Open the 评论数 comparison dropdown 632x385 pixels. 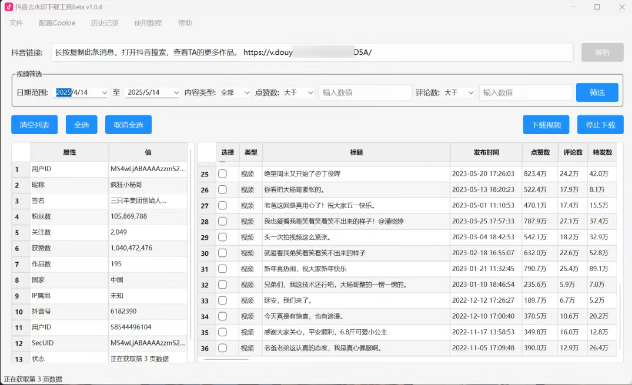click(459, 92)
